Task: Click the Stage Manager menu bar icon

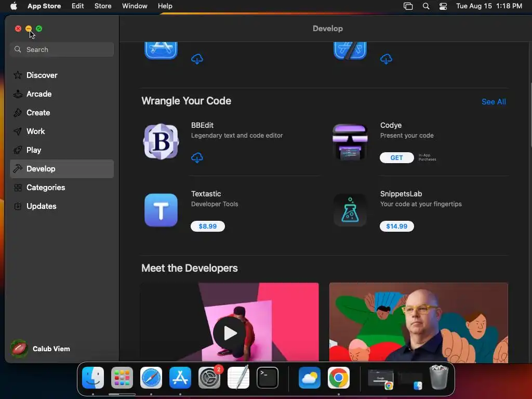Action: tap(408, 6)
